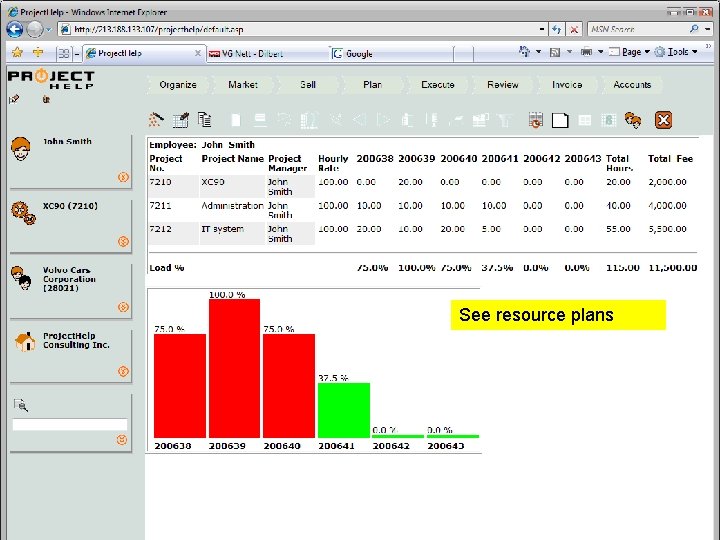The image size is (720, 540).
Task: Expand the Volvo Cars Corporation sidebar panel
Action: tap(123, 307)
